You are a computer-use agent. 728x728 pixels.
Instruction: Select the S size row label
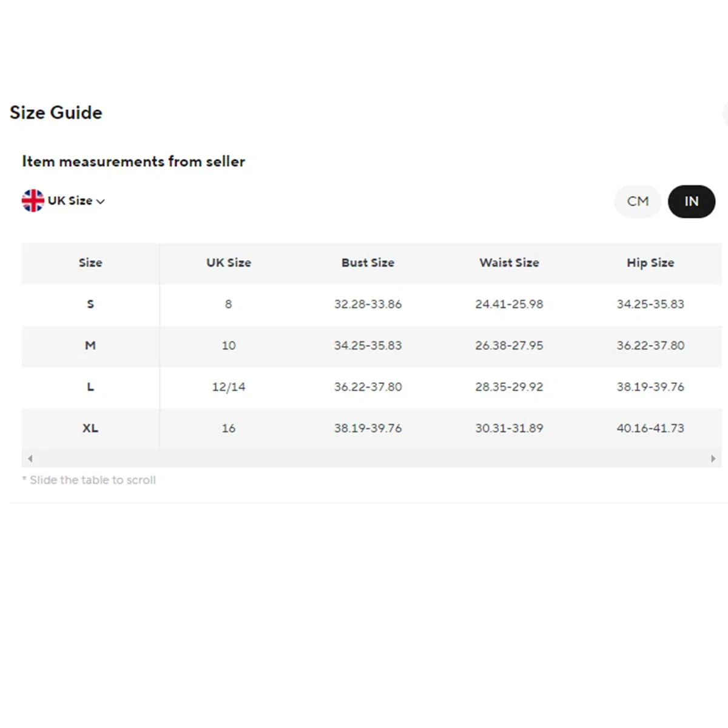pos(90,304)
